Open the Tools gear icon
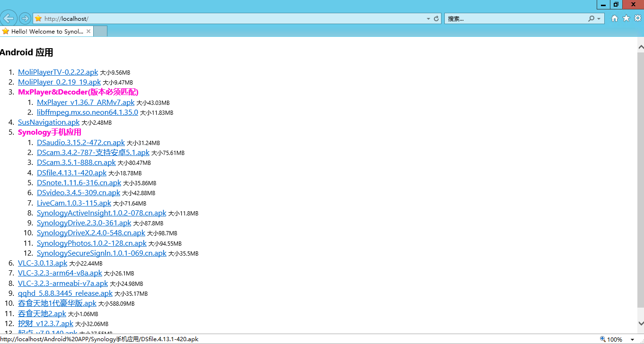644x344 pixels. click(x=637, y=18)
